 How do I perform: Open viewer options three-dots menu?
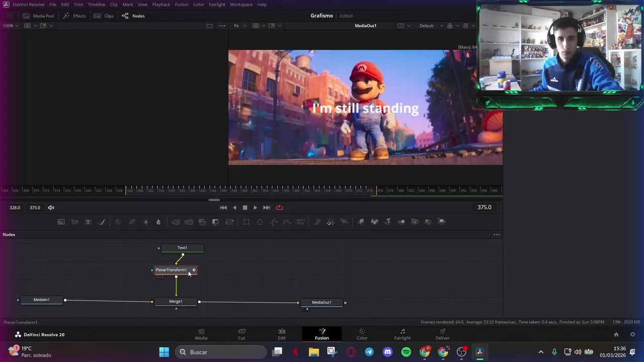222,26
